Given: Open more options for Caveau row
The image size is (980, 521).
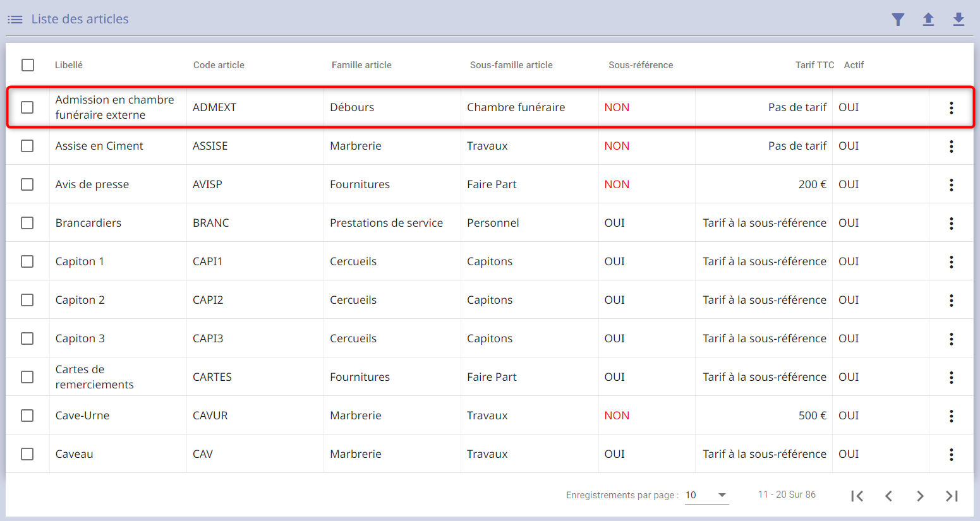Looking at the screenshot, I should (951, 455).
